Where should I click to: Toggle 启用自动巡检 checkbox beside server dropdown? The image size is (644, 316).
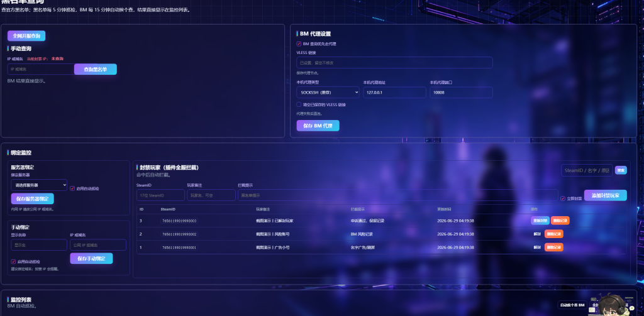tap(72, 188)
